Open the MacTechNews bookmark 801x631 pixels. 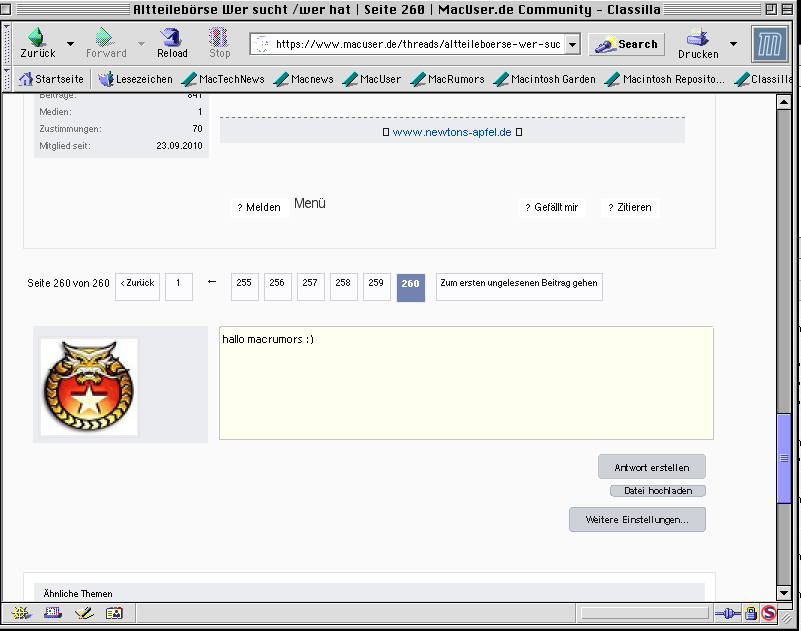click(x=223, y=79)
